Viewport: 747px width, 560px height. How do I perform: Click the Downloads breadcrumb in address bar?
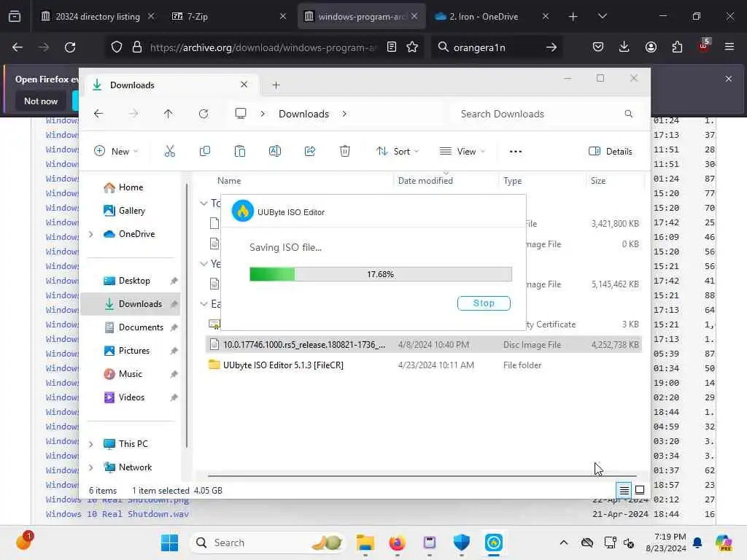coord(304,114)
